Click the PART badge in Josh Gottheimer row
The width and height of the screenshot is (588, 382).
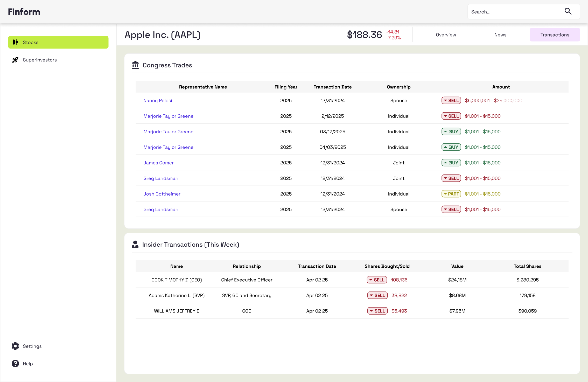point(451,194)
